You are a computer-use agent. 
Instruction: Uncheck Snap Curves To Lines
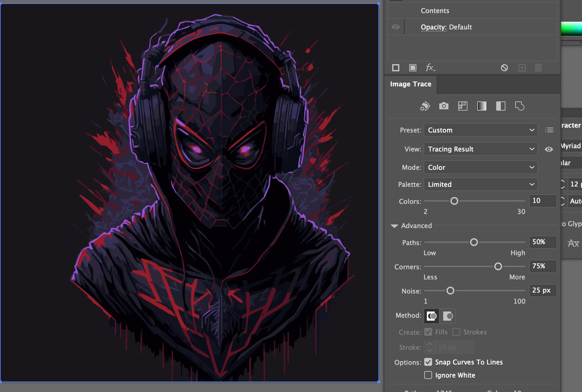tap(428, 362)
